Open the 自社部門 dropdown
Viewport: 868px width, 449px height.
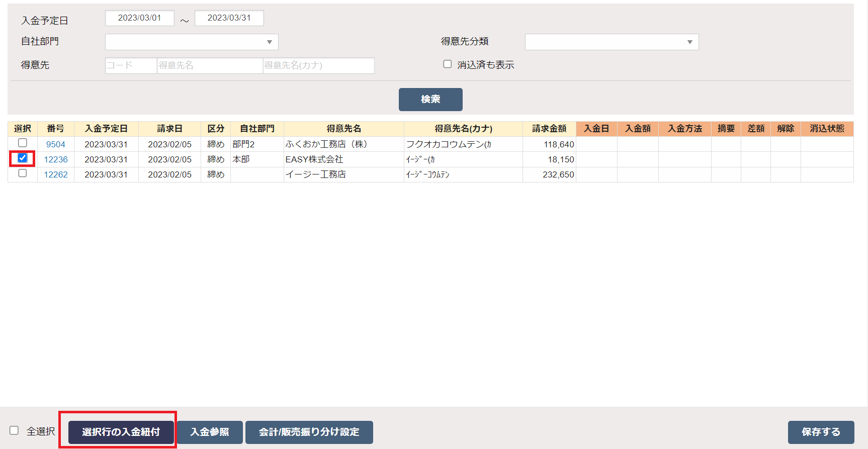coord(192,42)
